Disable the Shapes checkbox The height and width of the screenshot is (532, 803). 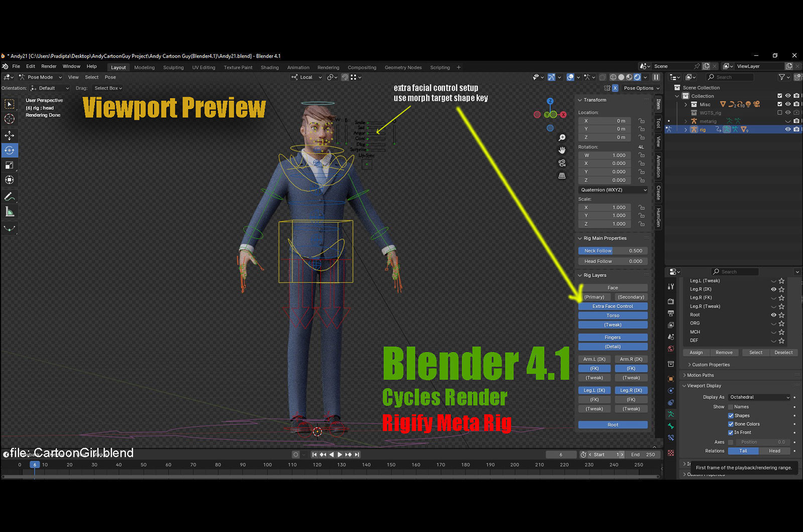coord(731,416)
